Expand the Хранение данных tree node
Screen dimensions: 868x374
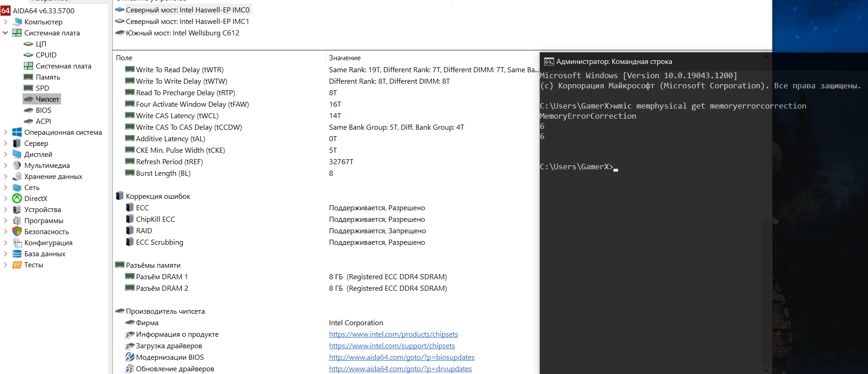click(6, 176)
